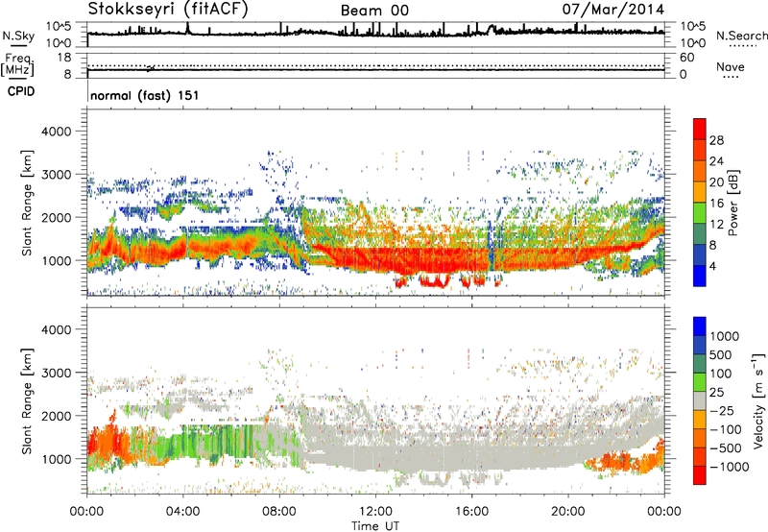768x532 pixels.
Task: Select the Time UT axis title
Action: [x=375, y=526]
